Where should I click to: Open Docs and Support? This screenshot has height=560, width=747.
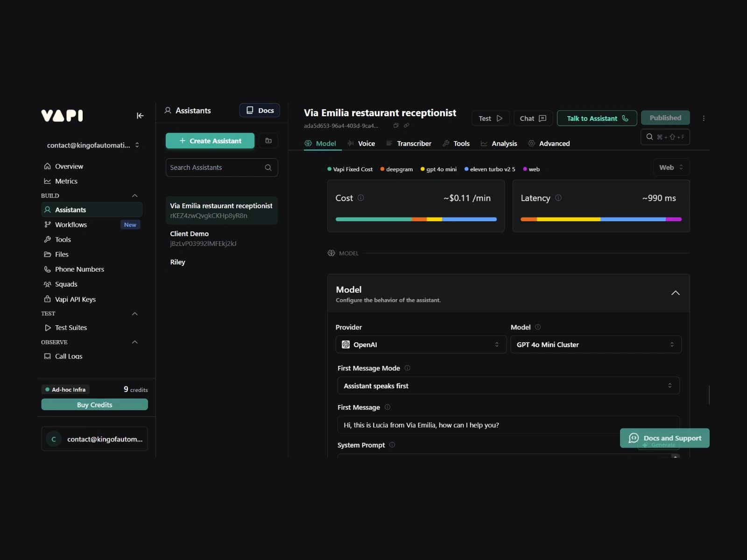pos(665,438)
